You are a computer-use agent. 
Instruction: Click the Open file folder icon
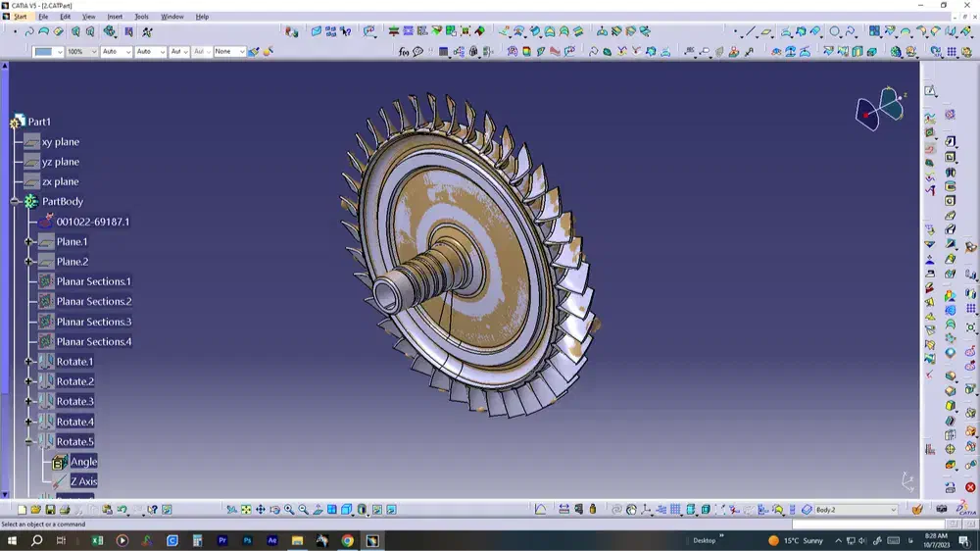pos(36,510)
